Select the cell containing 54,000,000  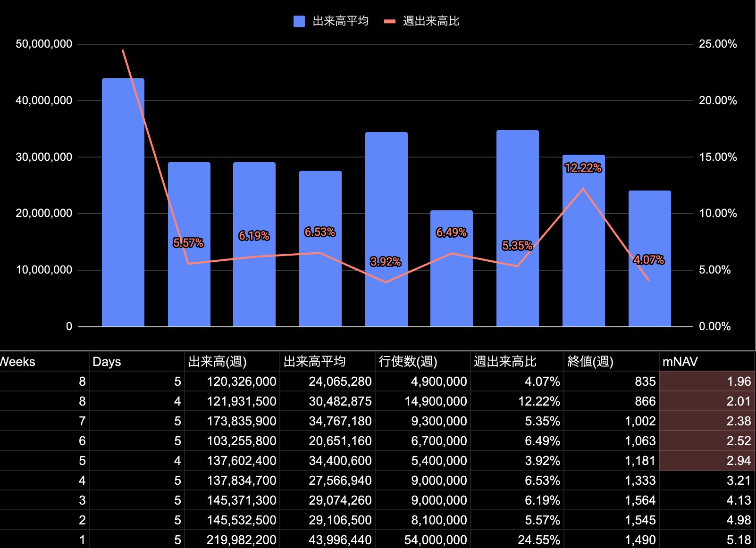coord(423,540)
